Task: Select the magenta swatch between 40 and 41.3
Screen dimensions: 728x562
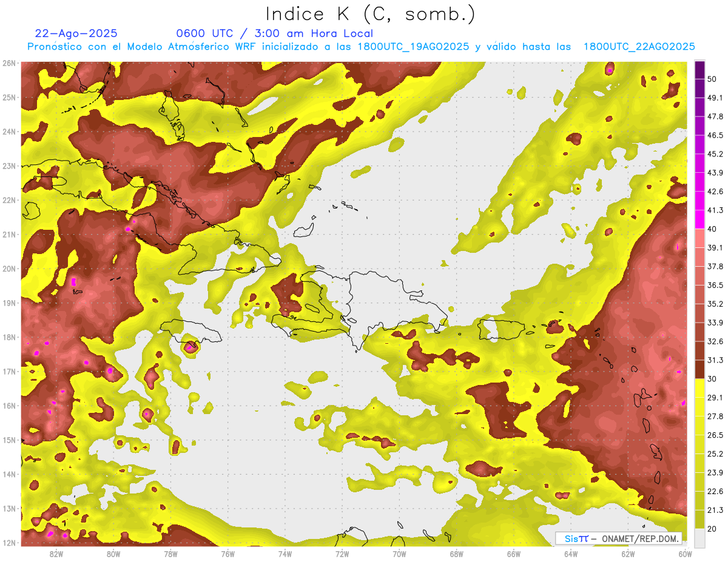Action: (699, 219)
